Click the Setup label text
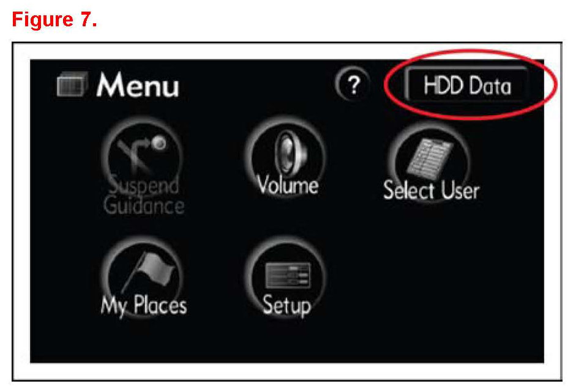 287,305
